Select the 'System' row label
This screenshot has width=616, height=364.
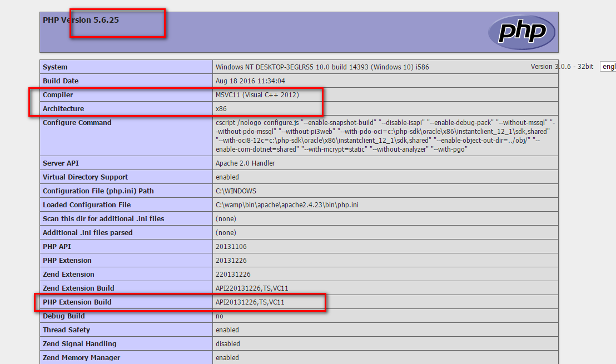point(55,67)
